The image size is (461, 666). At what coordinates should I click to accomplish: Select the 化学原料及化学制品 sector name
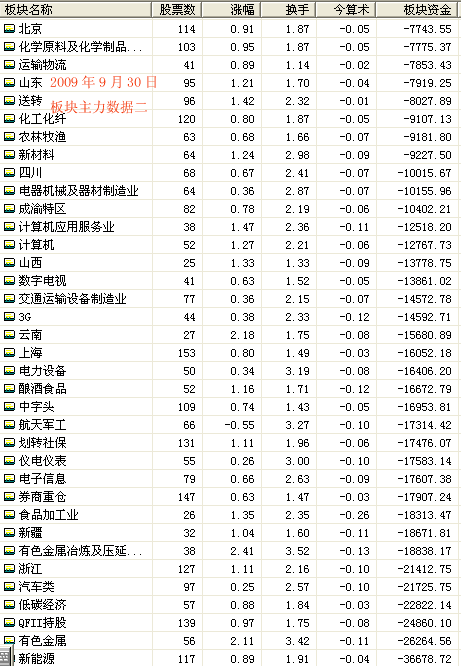tap(80, 47)
